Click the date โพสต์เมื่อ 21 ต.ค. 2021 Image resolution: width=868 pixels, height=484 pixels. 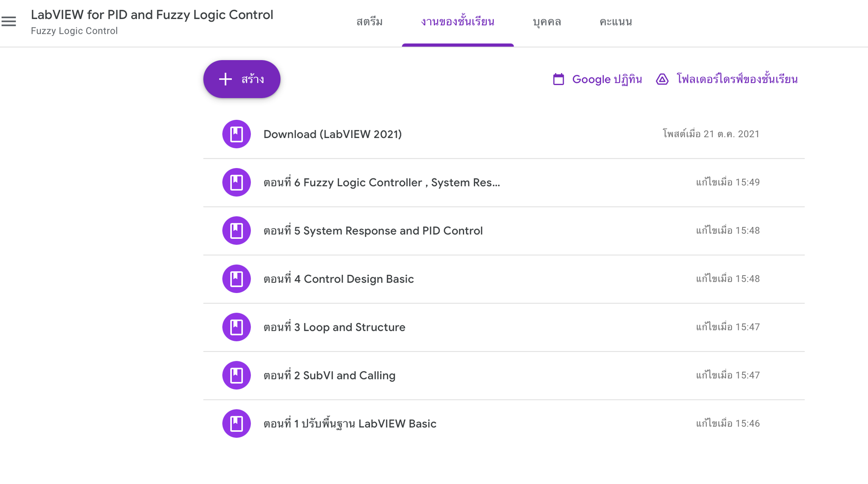point(711,134)
